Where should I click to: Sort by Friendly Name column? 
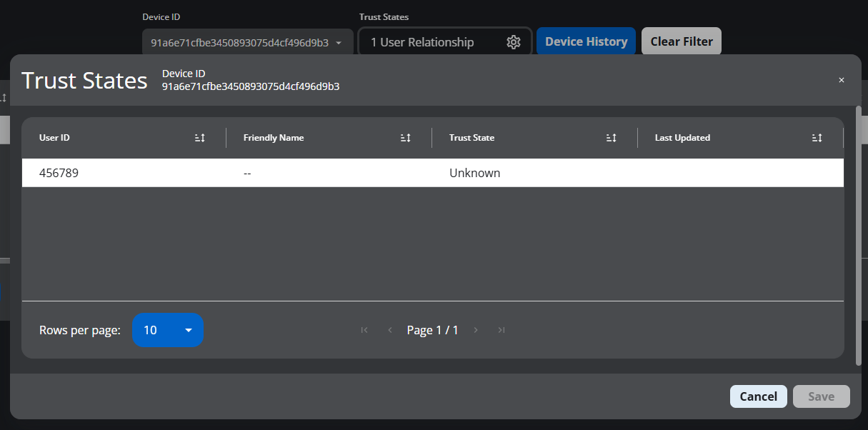[x=406, y=138]
